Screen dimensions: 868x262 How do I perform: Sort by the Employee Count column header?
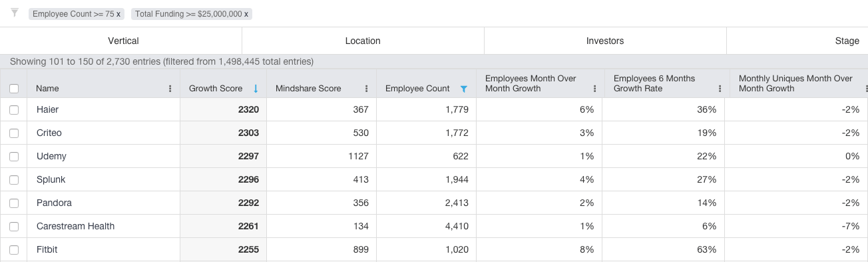click(417, 88)
